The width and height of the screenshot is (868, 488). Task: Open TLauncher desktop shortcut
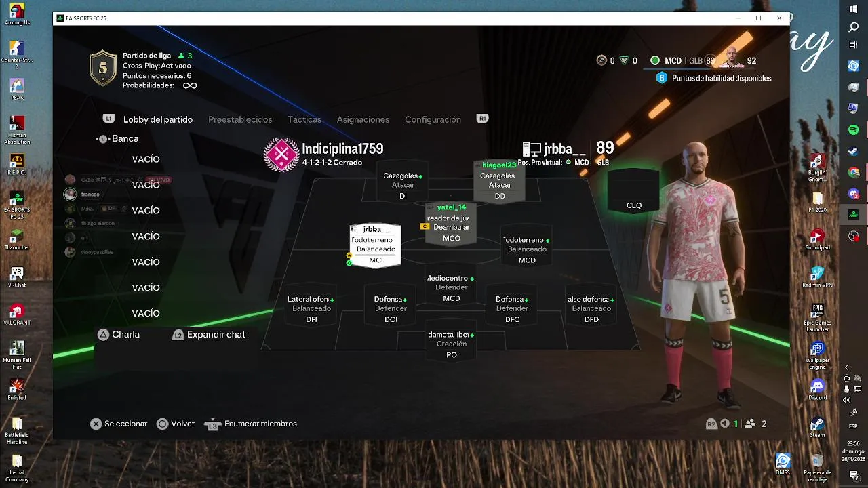[17, 240]
